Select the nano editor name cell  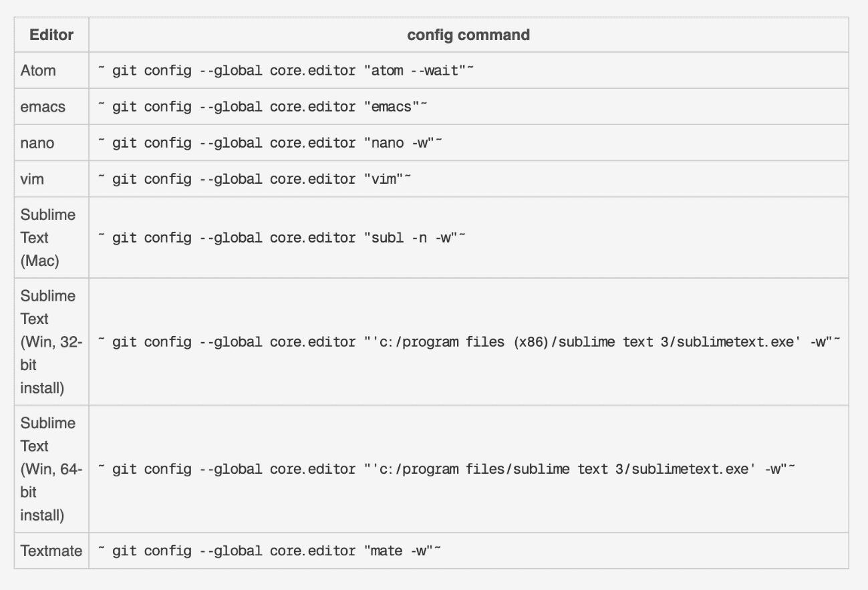[37, 143]
